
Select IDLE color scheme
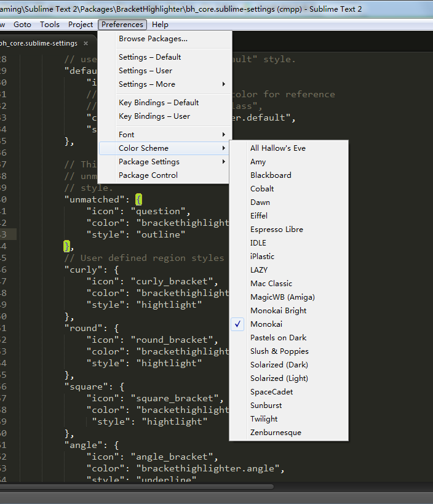tap(289, 242)
